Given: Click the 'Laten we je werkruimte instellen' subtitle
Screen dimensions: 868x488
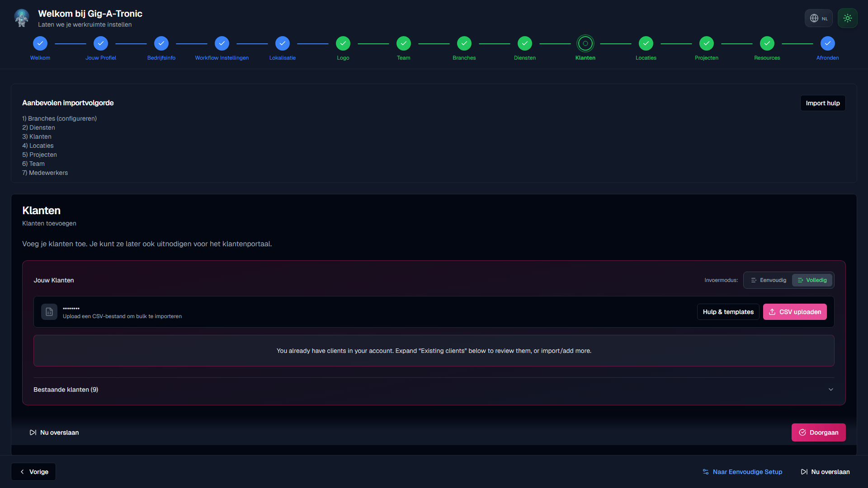Looking at the screenshot, I should tap(85, 24).
